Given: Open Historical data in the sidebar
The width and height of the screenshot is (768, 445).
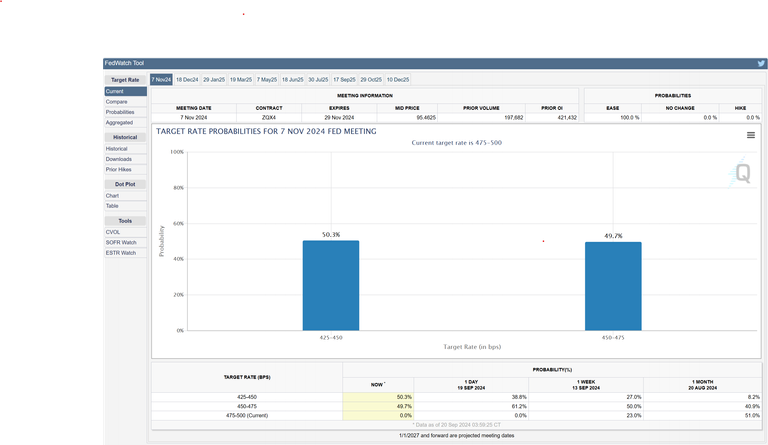Looking at the screenshot, I should pos(117,149).
